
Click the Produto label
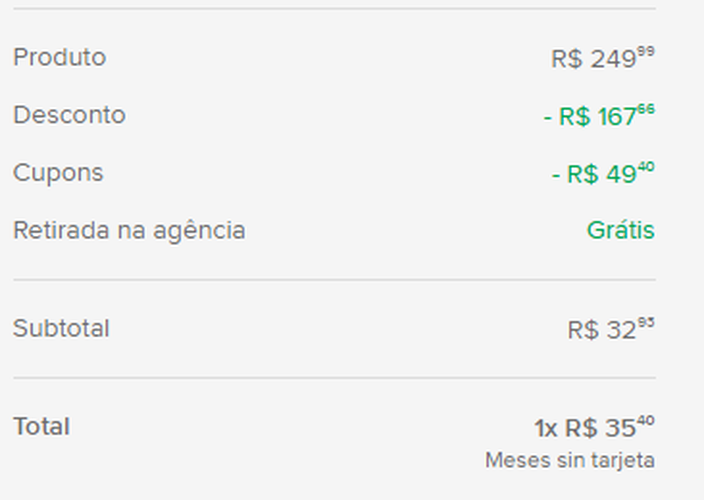pos(59,57)
